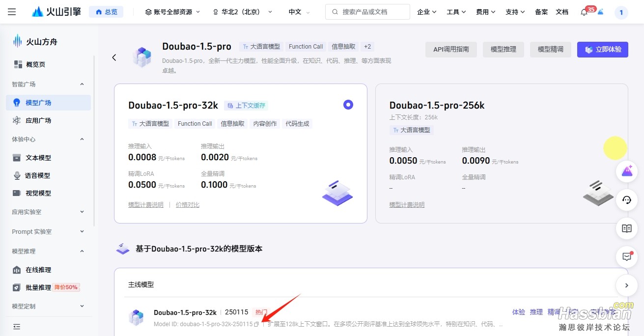Image resolution: width=644 pixels, height=336 pixels.
Task: Click the top 模型精调 button
Action: 550,50
